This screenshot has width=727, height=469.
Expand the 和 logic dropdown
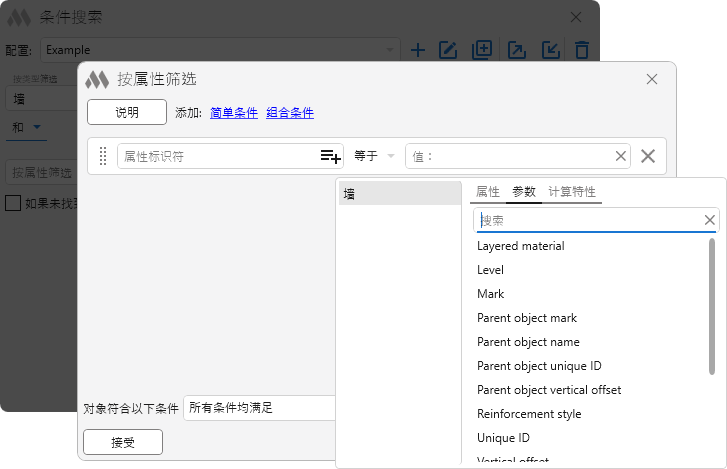coord(27,127)
